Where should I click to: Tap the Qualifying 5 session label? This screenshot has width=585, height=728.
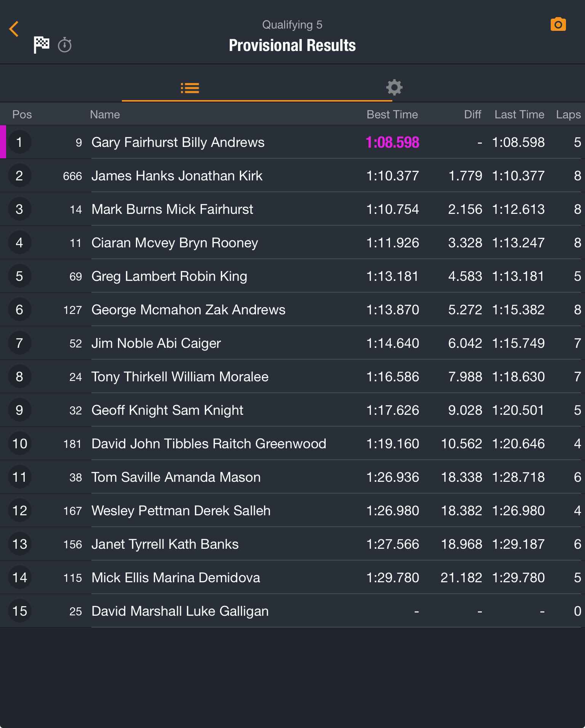292,25
